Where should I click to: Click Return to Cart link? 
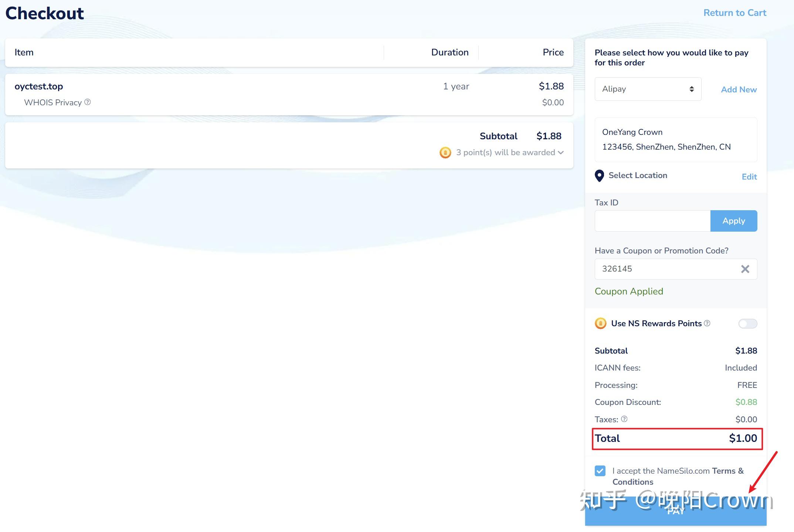pyautogui.click(x=734, y=13)
